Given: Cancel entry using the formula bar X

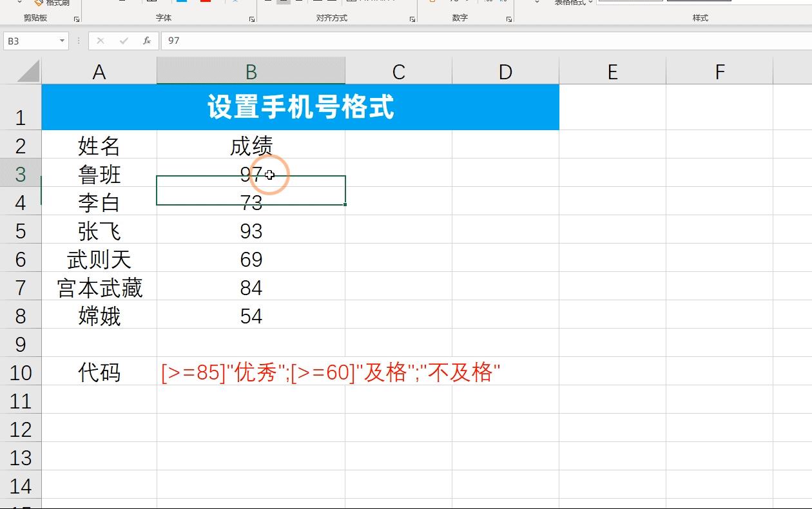Looking at the screenshot, I should [x=100, y=41].
